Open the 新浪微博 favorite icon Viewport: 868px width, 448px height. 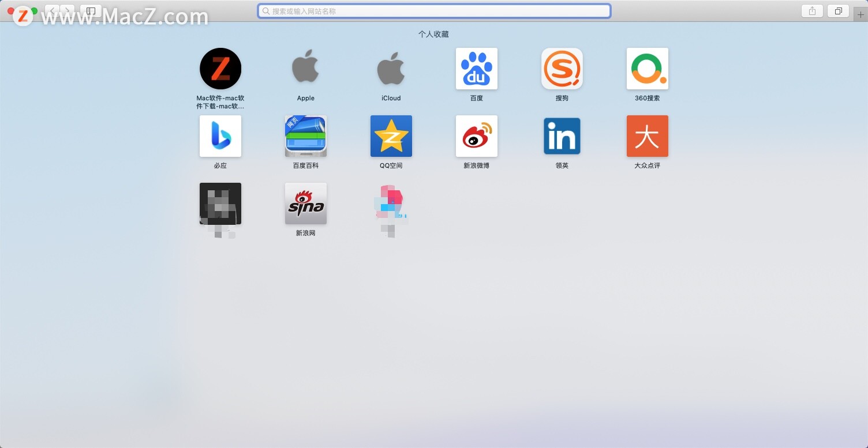click(x=477, y=136)
